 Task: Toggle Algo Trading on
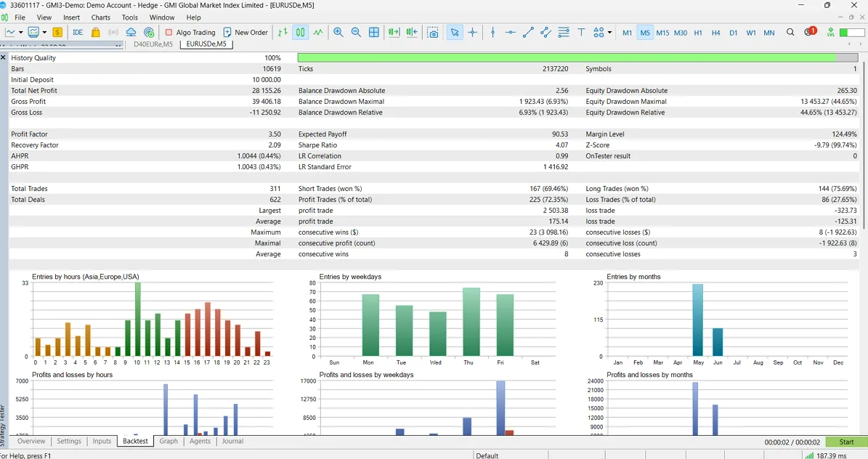(190, 32)
